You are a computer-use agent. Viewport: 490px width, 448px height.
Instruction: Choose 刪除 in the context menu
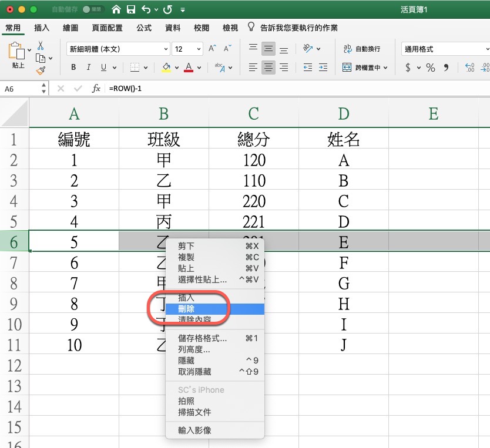pyautogui.click(x=186, y=309)
